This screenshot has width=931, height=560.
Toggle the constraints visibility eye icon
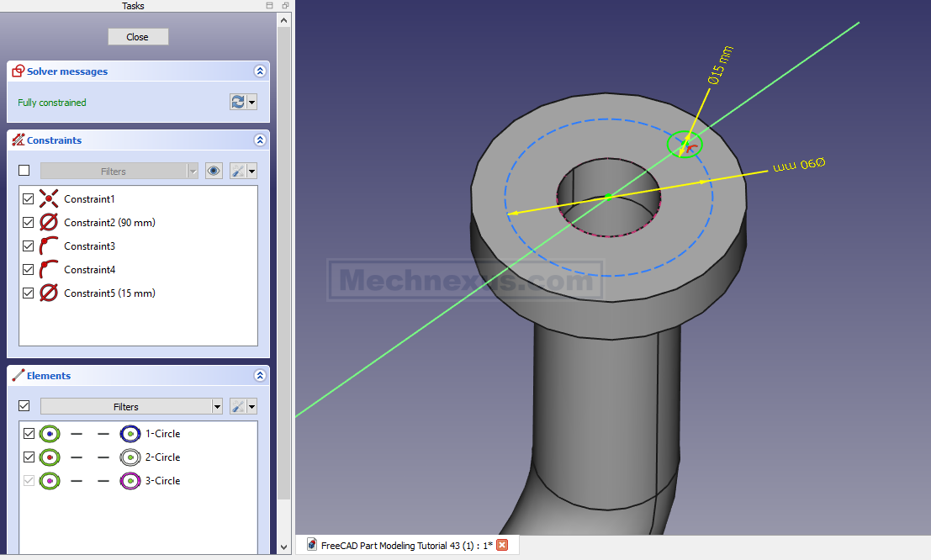214,171
